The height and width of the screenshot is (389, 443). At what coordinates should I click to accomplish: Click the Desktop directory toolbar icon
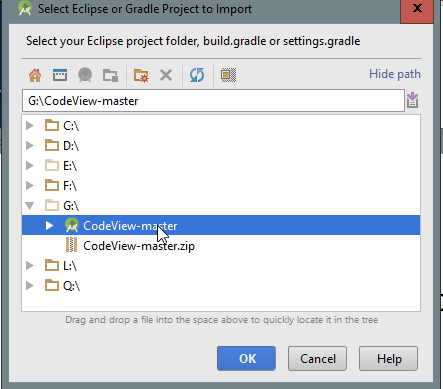click(60, 75)
